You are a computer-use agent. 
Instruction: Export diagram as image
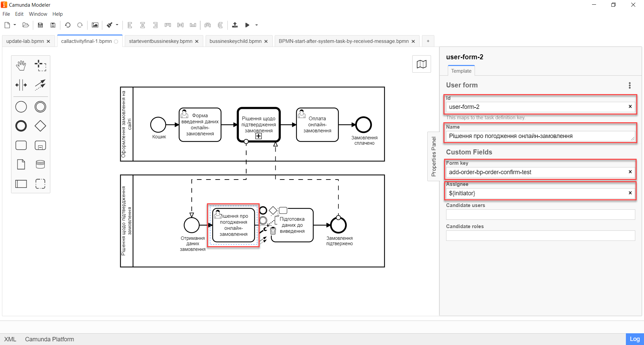pyautogui.click(x=95, y=25)
